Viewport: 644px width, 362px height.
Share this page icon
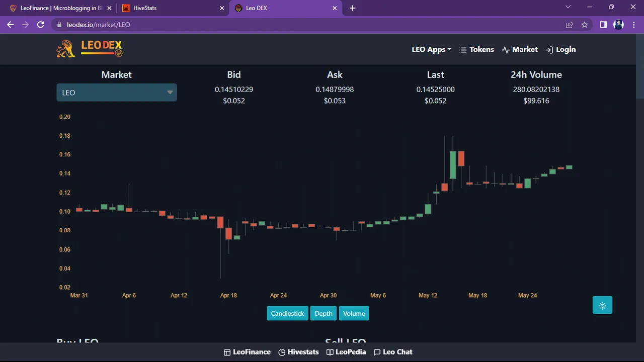pos(570,25)
